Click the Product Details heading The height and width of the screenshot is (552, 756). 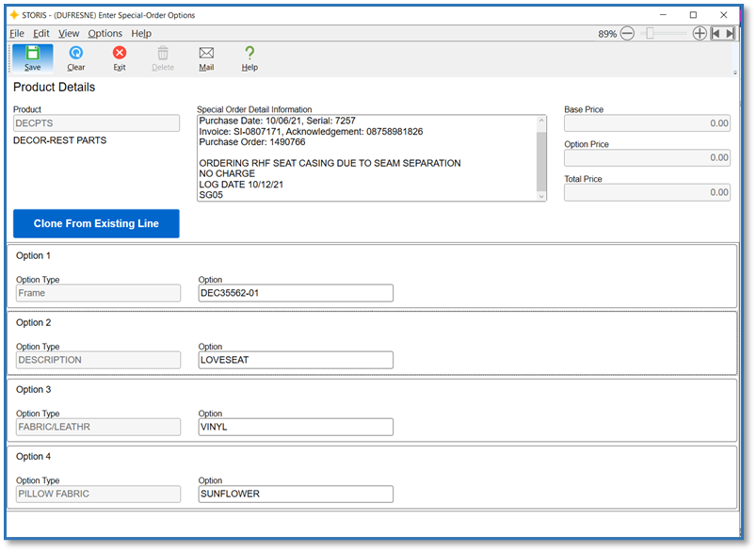(54, 88)
